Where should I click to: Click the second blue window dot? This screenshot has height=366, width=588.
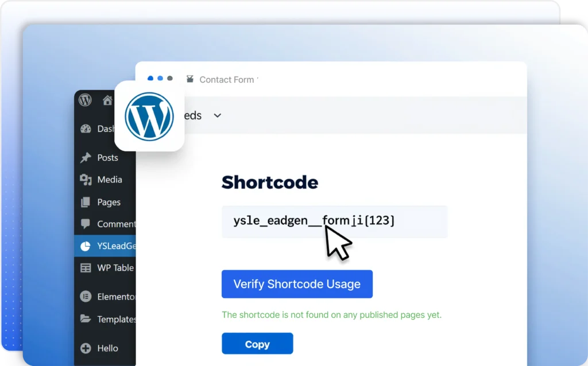tap(160, 78)
